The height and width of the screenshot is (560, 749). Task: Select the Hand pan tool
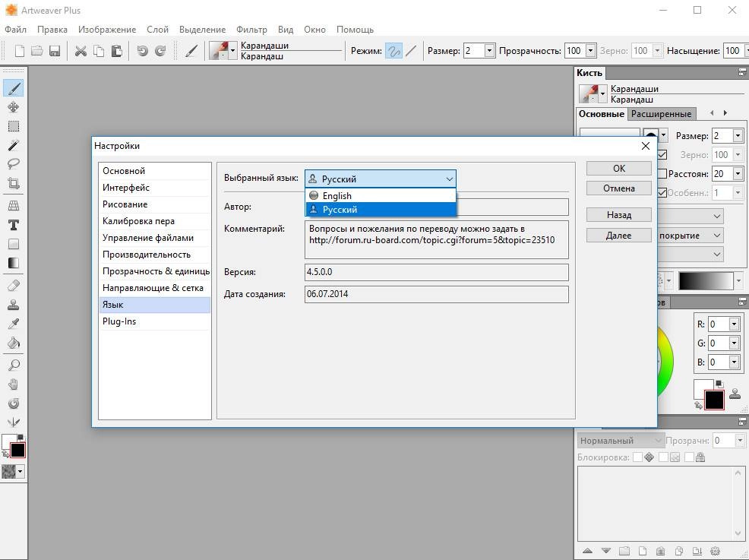pyautogui.click(x=14, y=384)
